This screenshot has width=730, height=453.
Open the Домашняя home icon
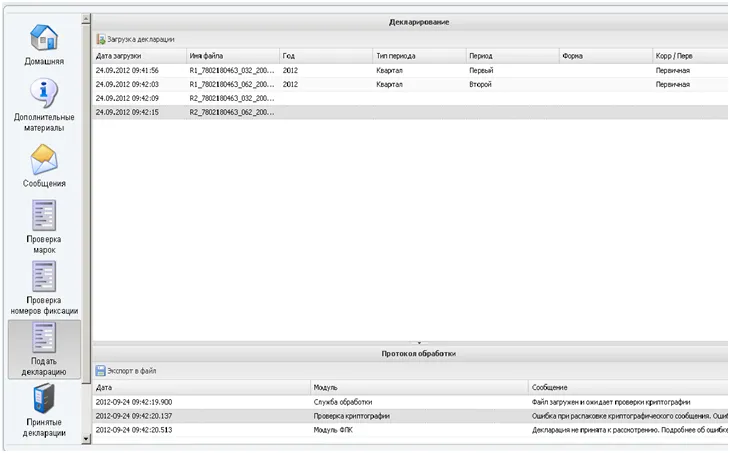tap(44, 44)
